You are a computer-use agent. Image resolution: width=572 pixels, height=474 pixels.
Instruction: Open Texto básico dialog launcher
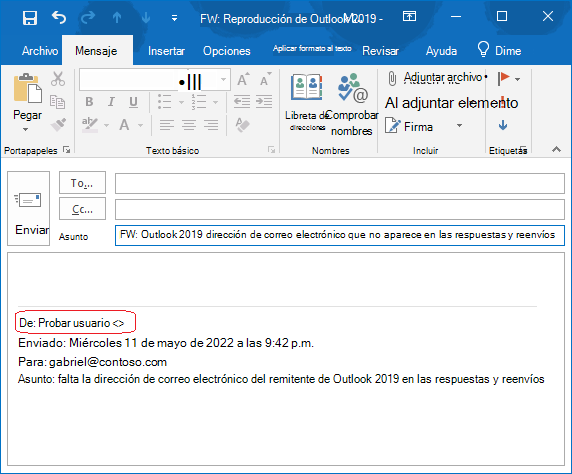click(x=271, y=149)
